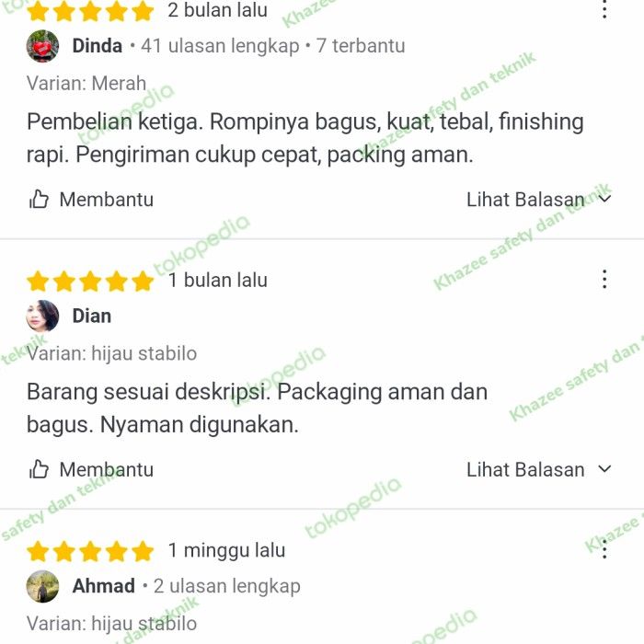Select Dinda's review text about Rompinya bagus
The width and height of the screenshot is (644, 644).
point(305,138)
